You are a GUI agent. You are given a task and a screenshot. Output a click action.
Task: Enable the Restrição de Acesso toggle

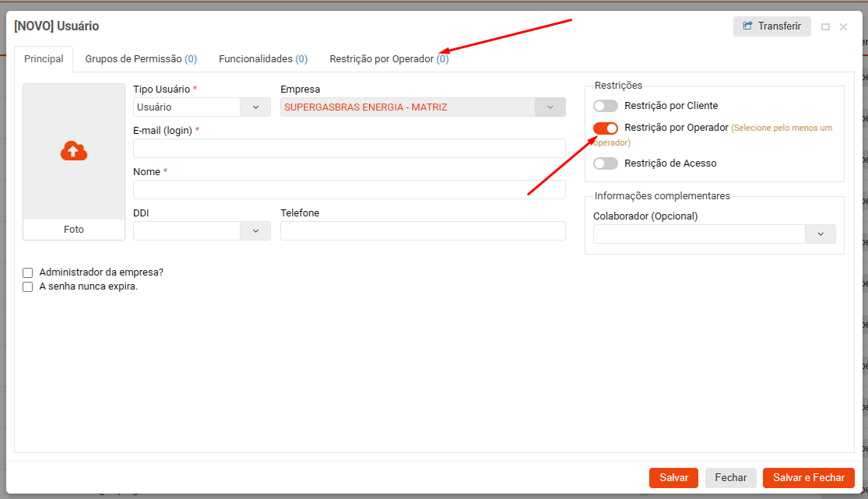[605, 163]
